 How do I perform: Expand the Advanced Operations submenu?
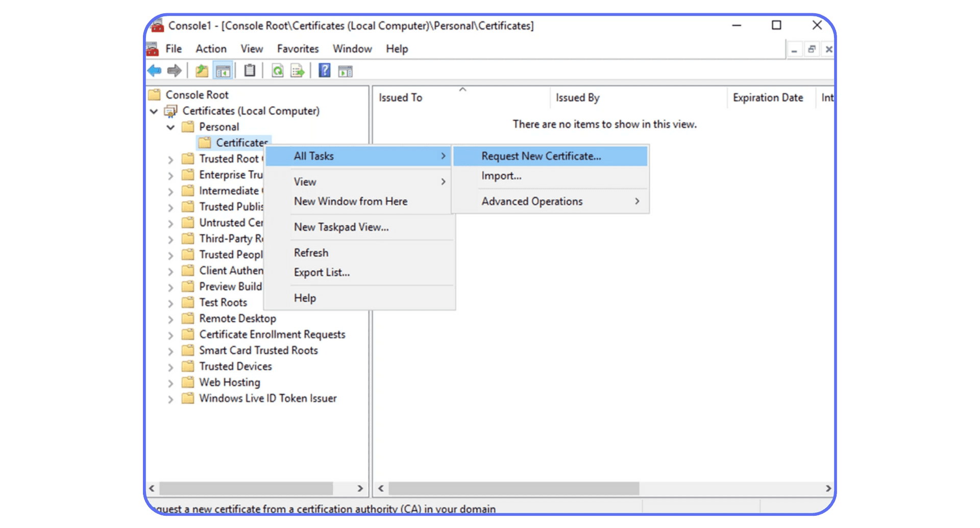click(x=532, y=201)
